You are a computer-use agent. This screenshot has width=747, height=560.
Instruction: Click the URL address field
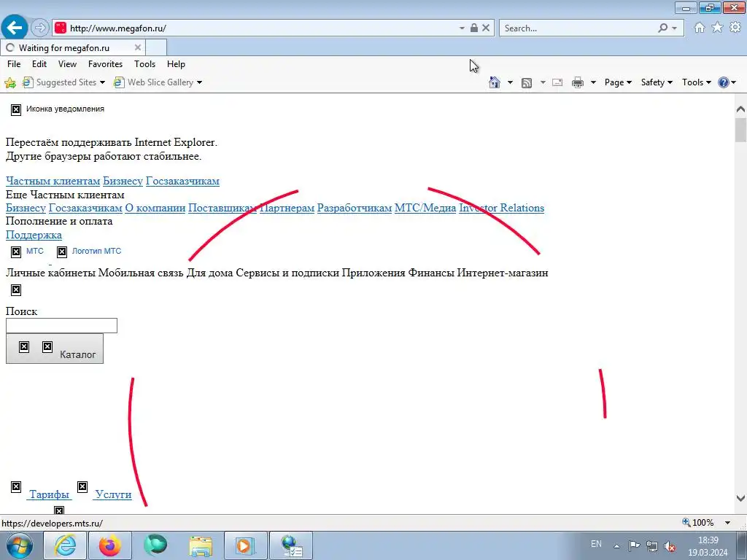[x=262, y=28]
